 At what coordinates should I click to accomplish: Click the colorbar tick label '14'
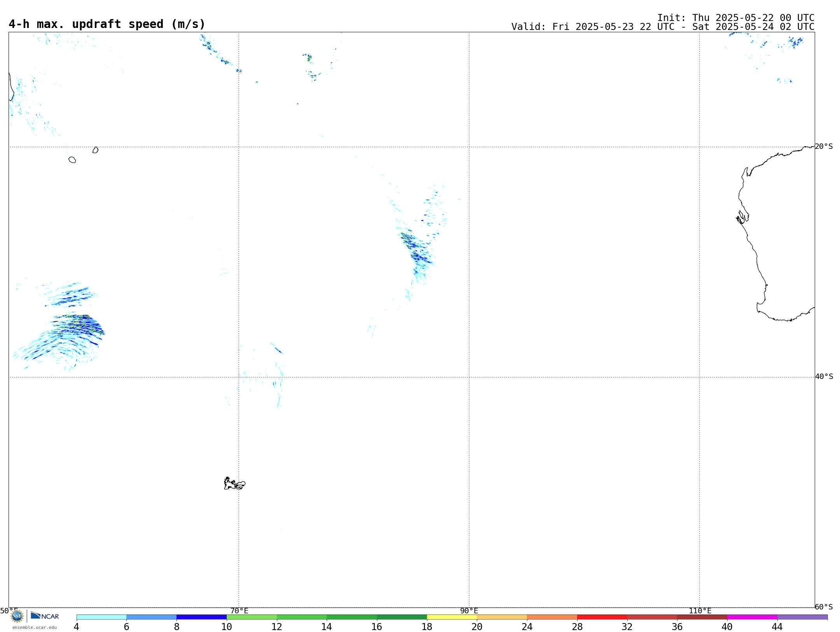pos(327,627)
